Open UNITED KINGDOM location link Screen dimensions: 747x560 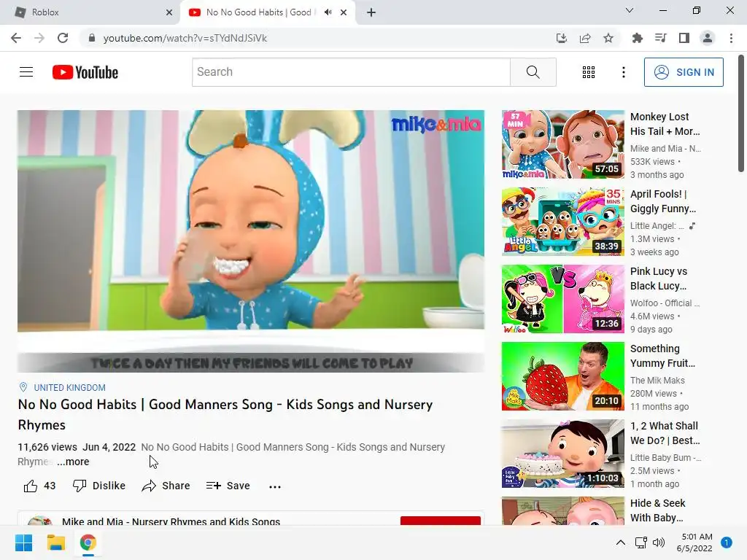[69, 388]
